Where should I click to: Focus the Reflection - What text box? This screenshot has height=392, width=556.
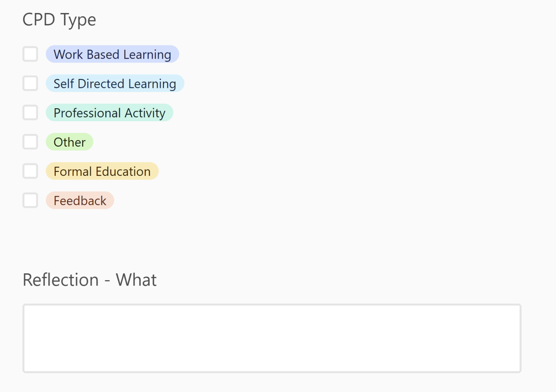click(x=272, y=338)
